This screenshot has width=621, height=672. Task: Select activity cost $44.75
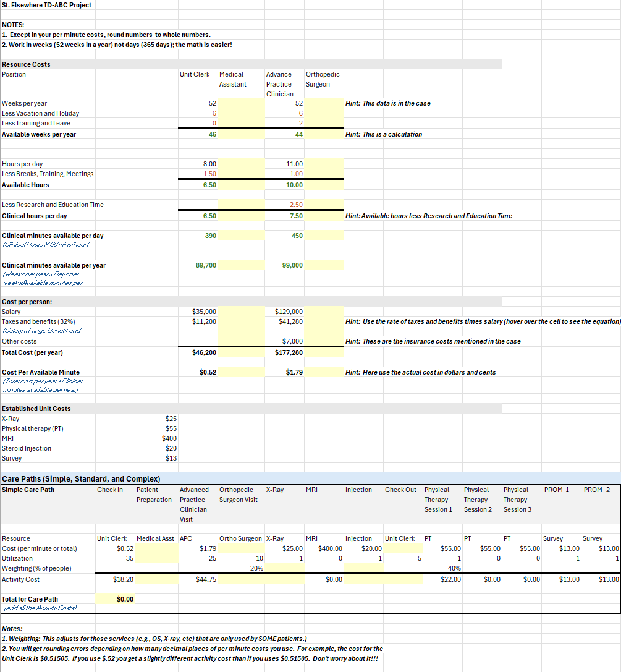coord(198,579)
